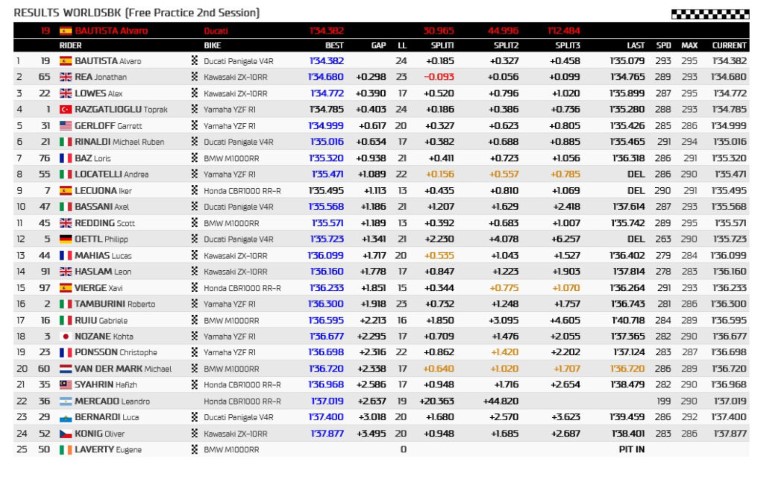The height and width of the screenshot is (480, 764).
Task: Click the Malaysian flag beside SYAHRIN Hafizh
Action: click(x=65, y=385)
